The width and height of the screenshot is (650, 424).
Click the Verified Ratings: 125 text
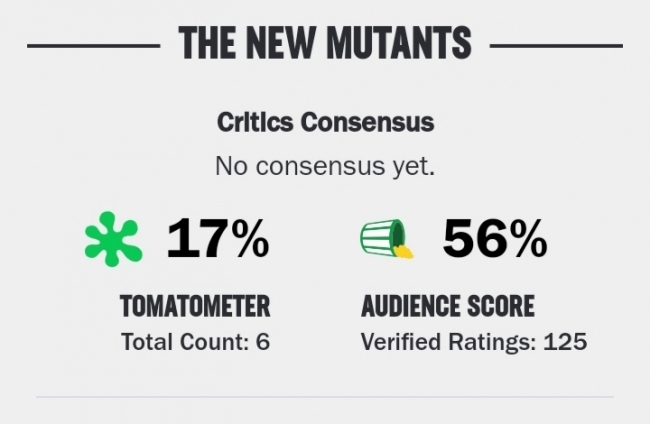[474, 342]
